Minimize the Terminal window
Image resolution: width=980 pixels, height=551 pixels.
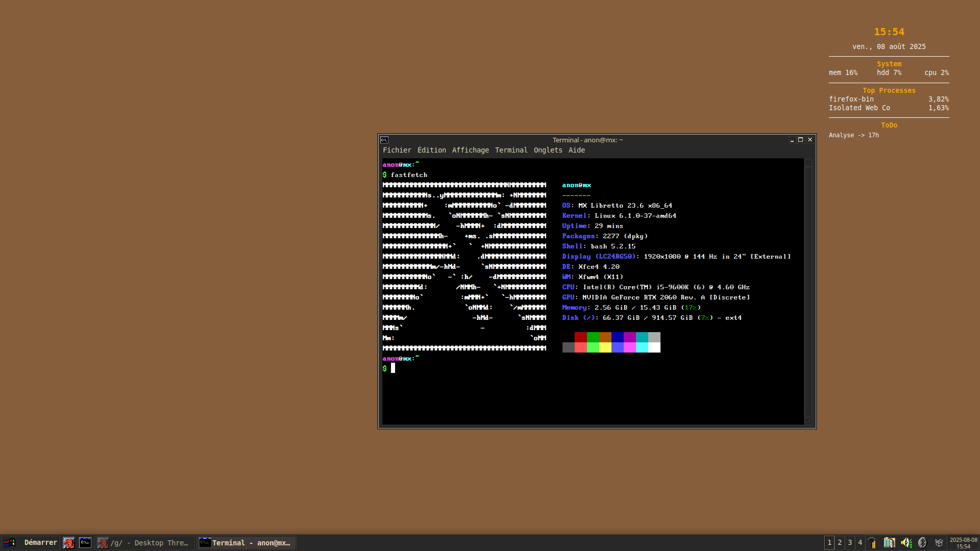coord(792,140)
